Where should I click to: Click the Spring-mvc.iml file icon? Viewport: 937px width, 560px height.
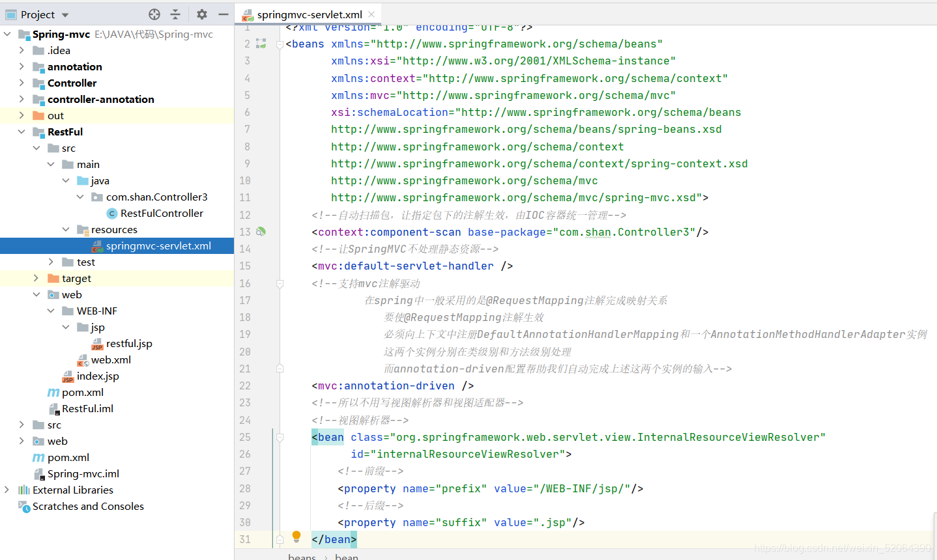coord(38,474)
